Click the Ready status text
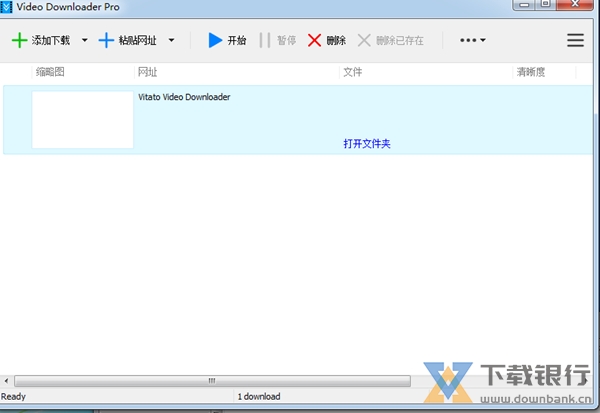This screenshot has width=600, height=413. pos(13,397)
